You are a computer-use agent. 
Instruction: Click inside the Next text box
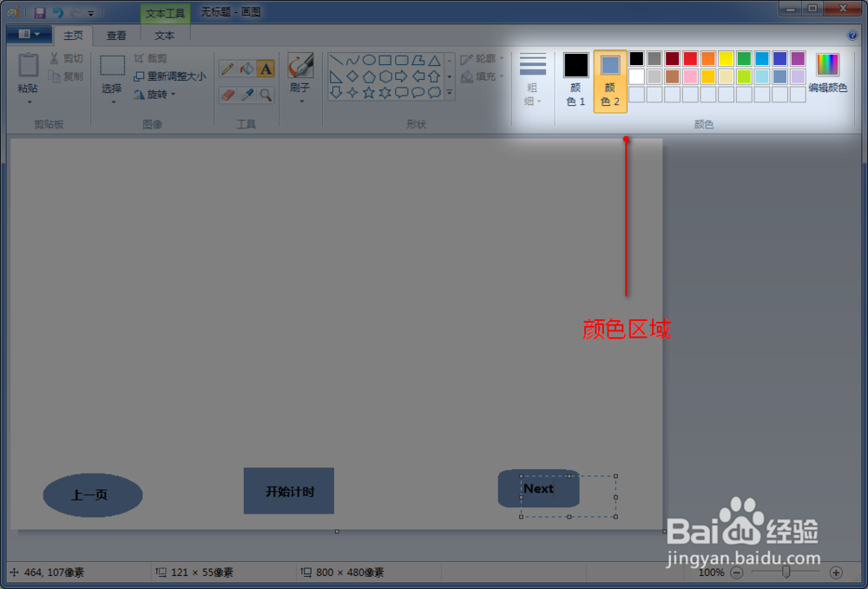[x=569, y=497]
